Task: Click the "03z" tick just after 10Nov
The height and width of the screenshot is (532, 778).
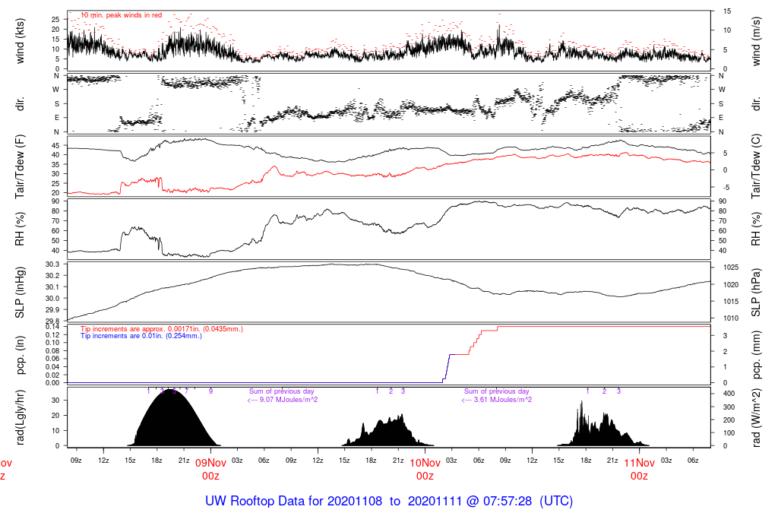Action: 451,461
